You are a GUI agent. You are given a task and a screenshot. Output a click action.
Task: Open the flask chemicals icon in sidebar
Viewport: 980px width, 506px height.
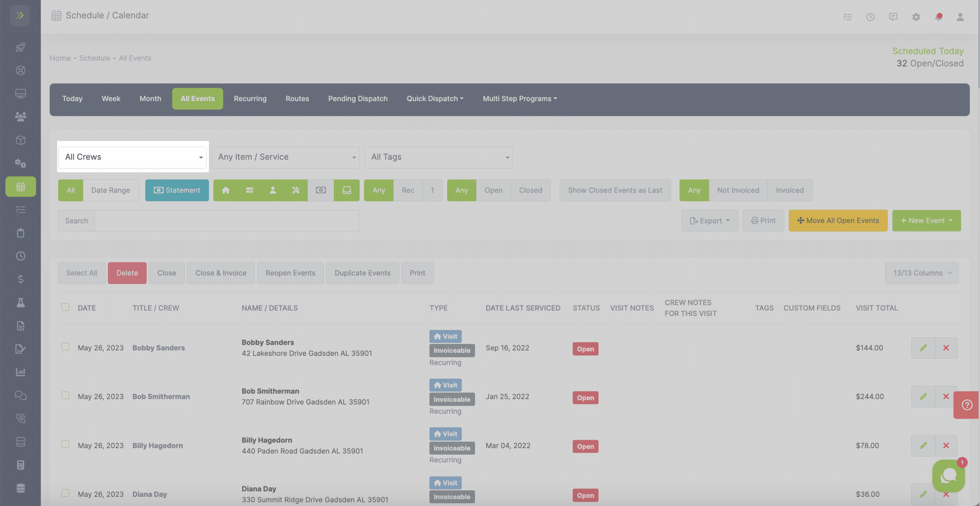pos(20,303)
